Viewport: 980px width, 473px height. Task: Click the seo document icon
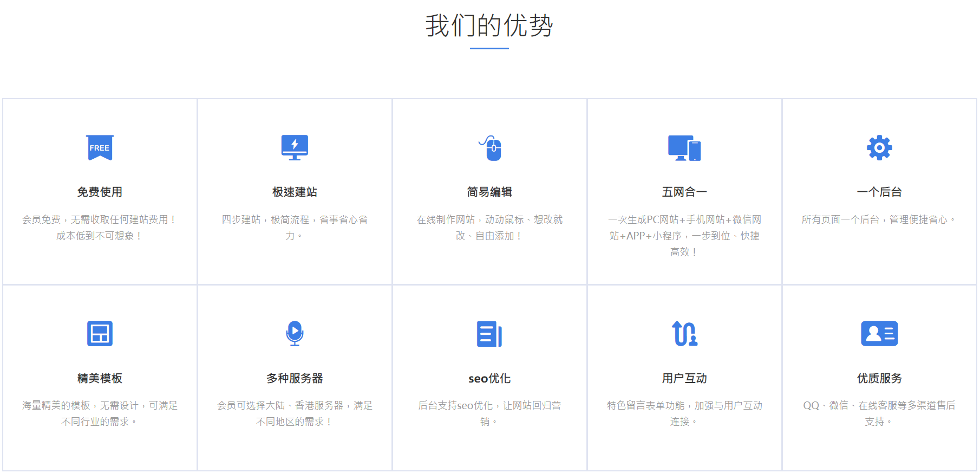click(x=489, y=334)
